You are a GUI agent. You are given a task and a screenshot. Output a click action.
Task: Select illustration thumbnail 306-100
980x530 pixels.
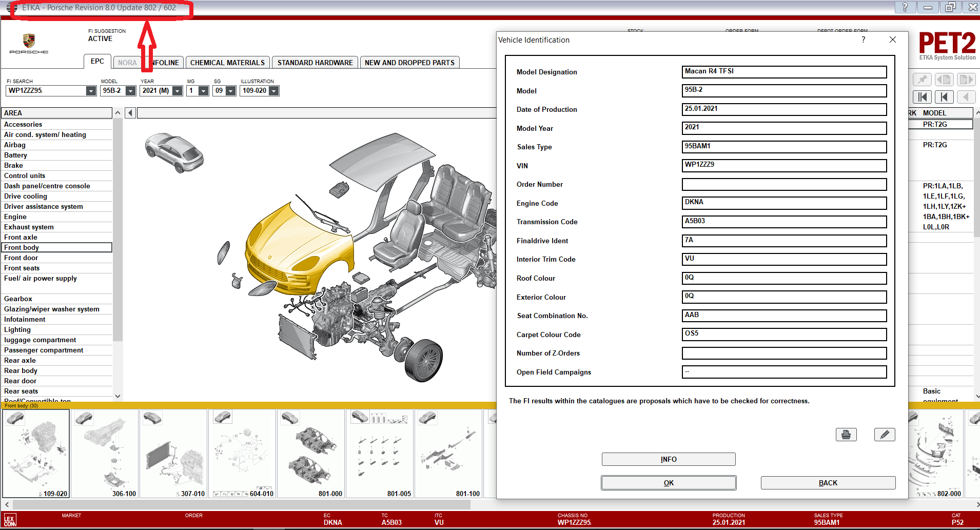pos(105,454)
